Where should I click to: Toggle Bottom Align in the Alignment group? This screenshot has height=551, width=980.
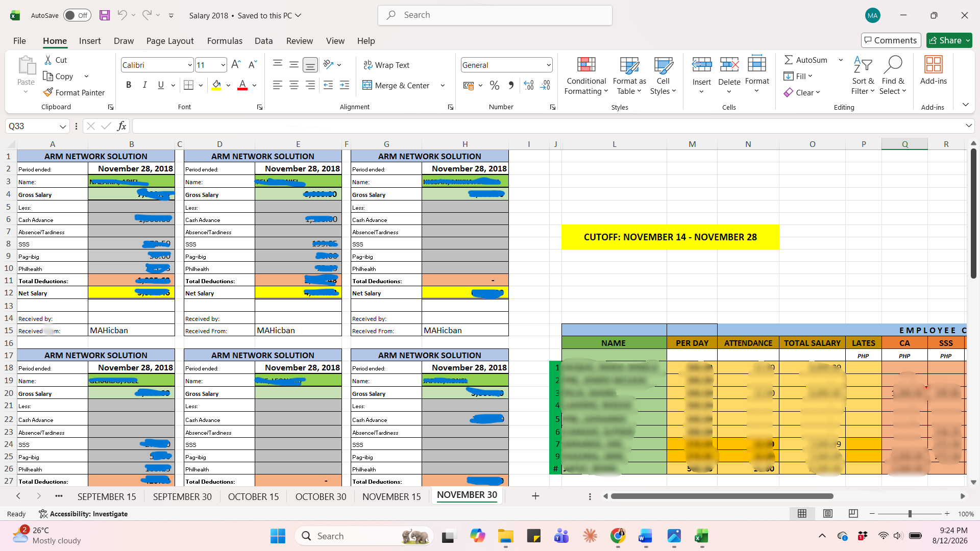pyautogui.click(x=310, y=65)
